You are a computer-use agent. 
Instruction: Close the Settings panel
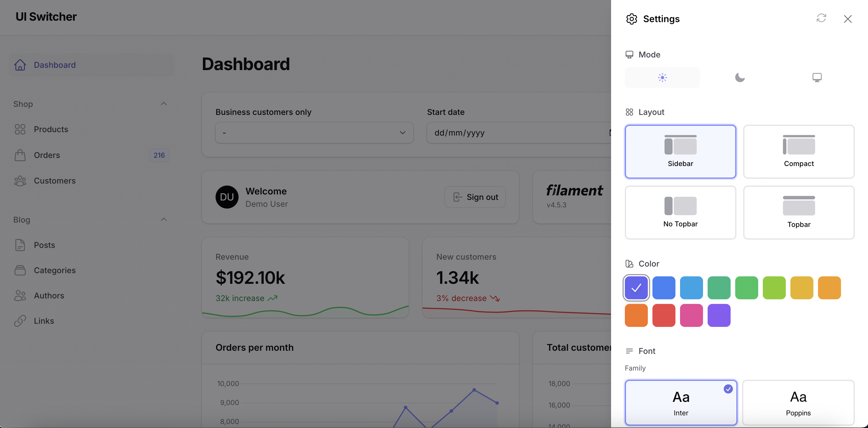click(x=847, y=19)
